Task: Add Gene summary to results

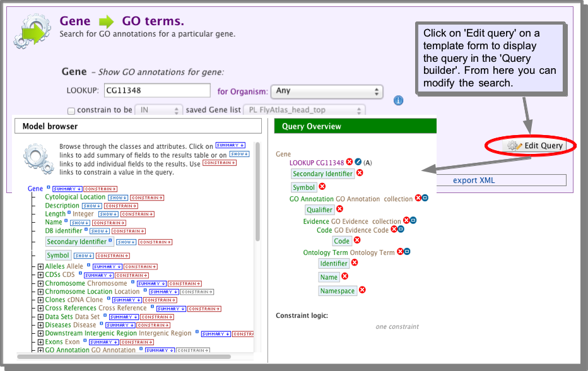Action: click(67, 189)
